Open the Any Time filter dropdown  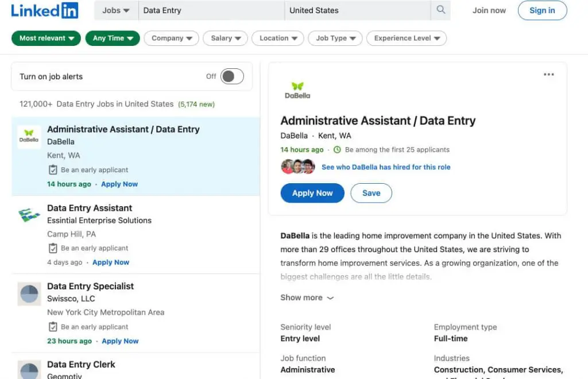(113, 38)
